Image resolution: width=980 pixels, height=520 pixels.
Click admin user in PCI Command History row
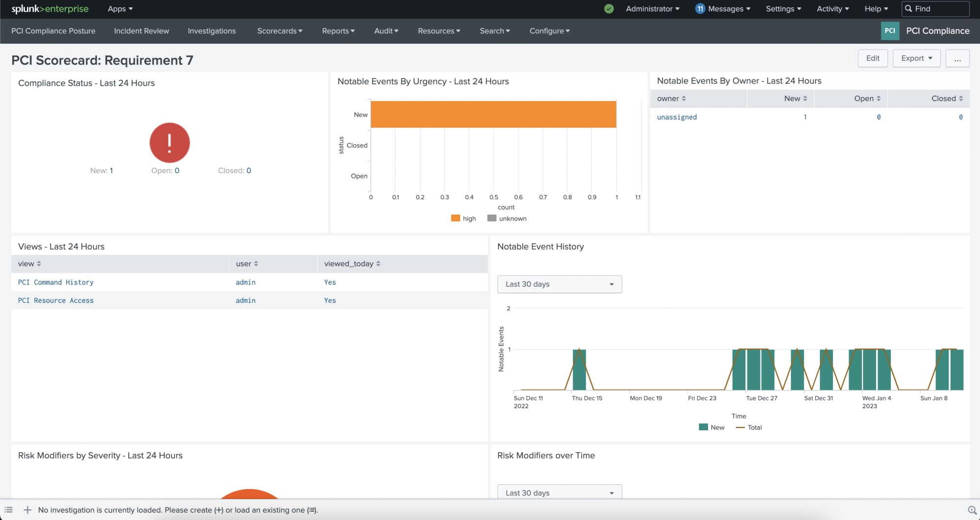coord(245,282)
